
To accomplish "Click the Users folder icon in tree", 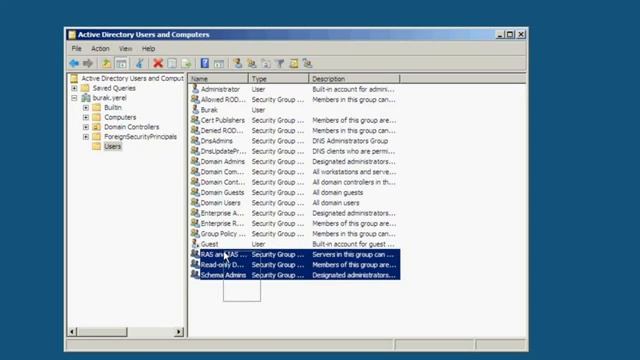I will coord(97,146).
